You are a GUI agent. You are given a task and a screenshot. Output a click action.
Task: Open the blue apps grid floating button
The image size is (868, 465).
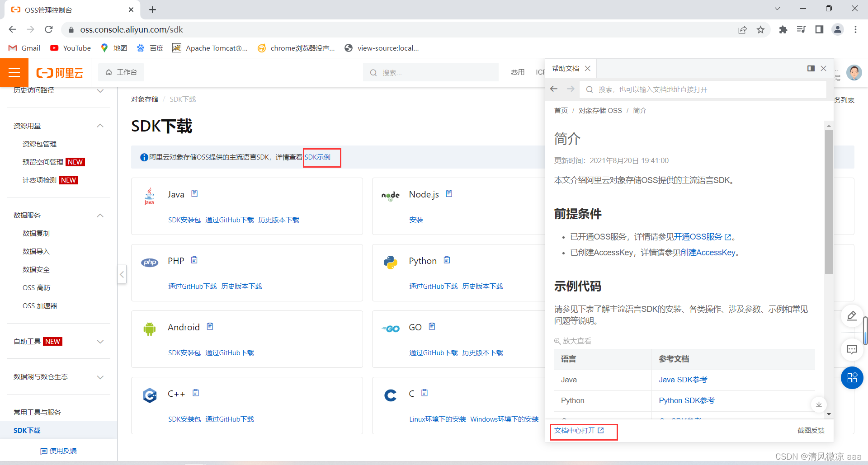click(852, 378)
